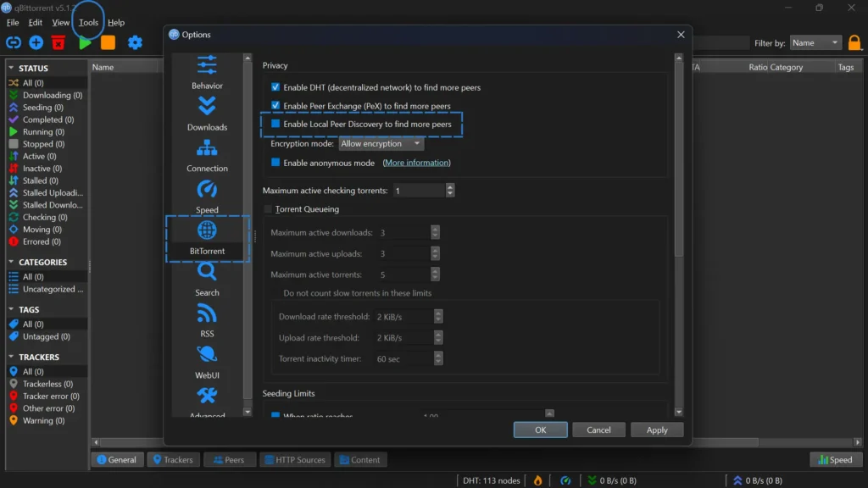Open the Encryption mode dropdown
868x488 pixels.
tap(381, 144)
